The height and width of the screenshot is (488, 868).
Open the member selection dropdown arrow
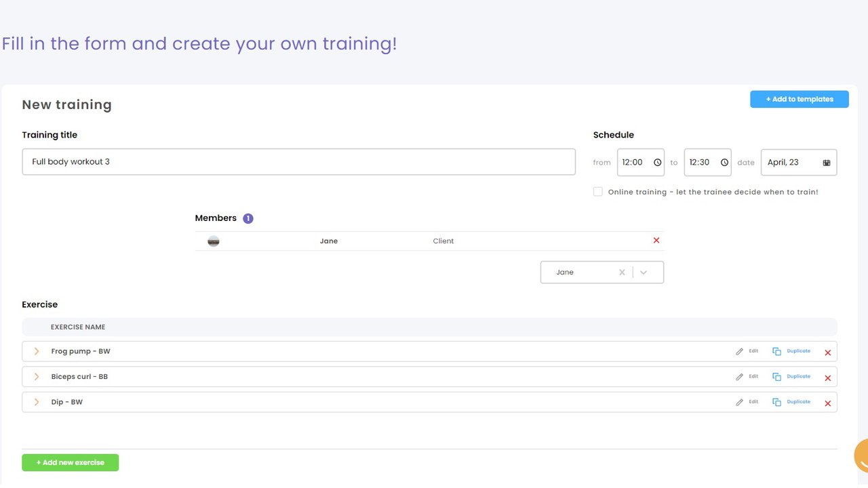pyautogui.click(x=644, y=272)
